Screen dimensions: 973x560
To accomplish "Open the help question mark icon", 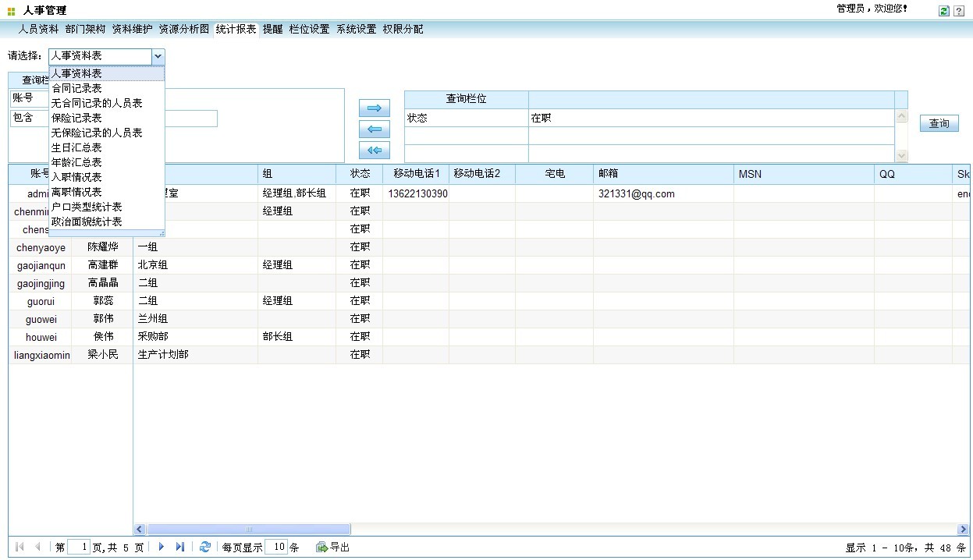I will pos(959,11).
